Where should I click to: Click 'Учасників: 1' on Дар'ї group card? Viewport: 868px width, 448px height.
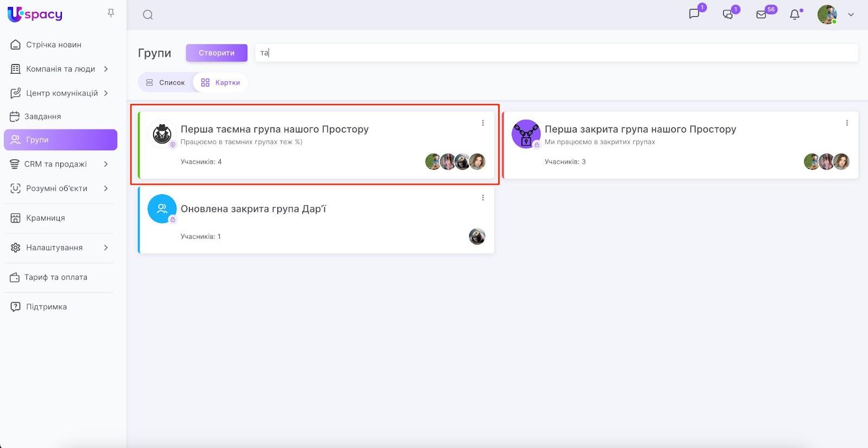point(201,236)
